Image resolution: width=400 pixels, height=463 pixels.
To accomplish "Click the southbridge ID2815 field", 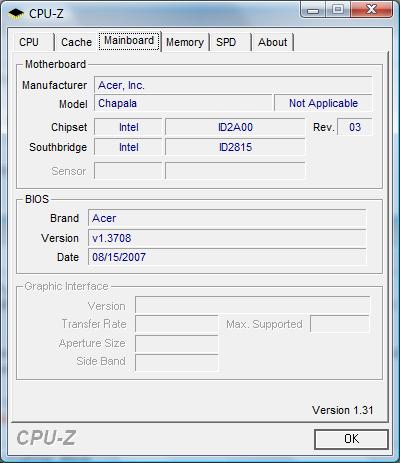I will (x=235, y=147).
